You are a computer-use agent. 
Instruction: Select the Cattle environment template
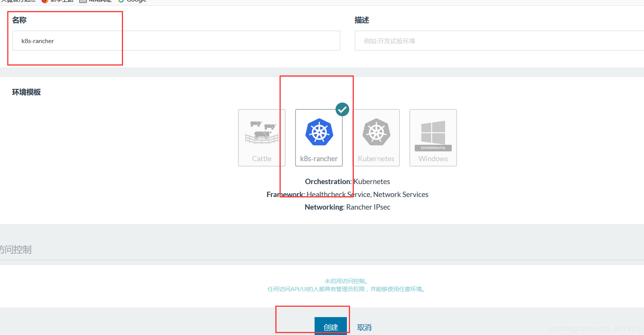pyautogui.click(x=262, y=138)
